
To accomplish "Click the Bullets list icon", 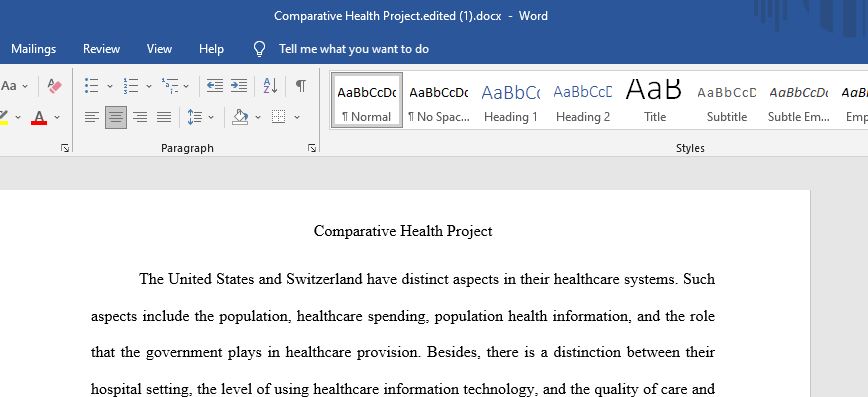I will coord(91,86).
